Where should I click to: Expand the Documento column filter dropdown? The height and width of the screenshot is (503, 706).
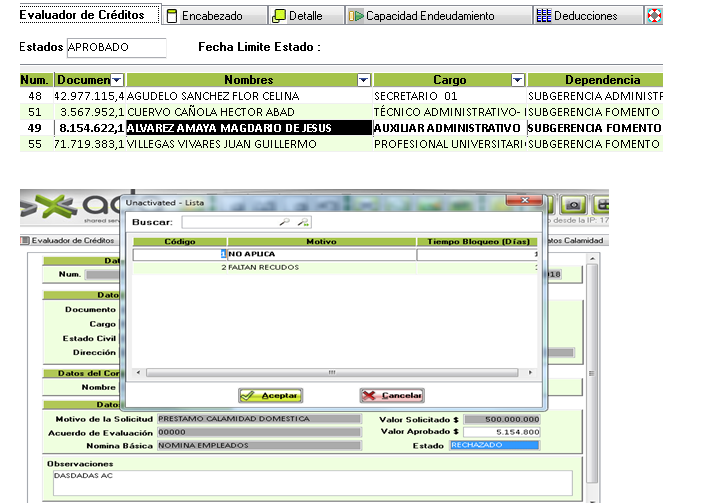pyautogui.click(x=116, y=80)
